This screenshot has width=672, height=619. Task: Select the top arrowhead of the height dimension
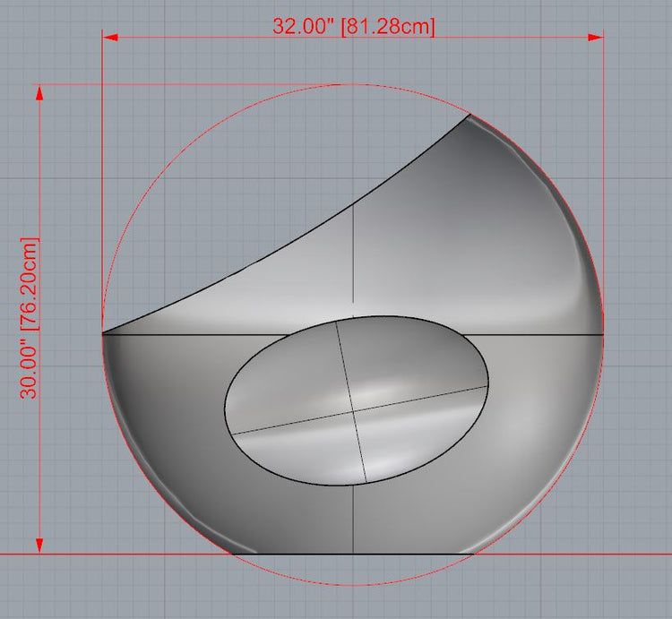(x=39, y=92)
